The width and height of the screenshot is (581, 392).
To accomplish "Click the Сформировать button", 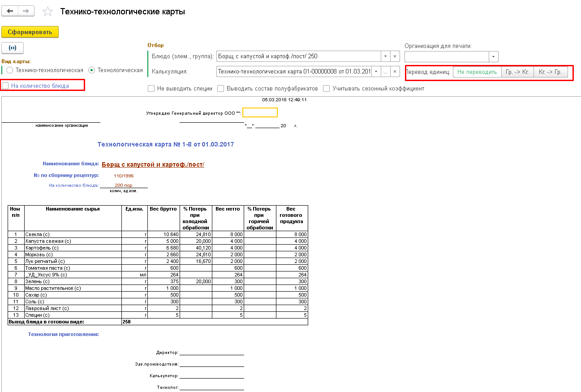I will tap(30, 32).
